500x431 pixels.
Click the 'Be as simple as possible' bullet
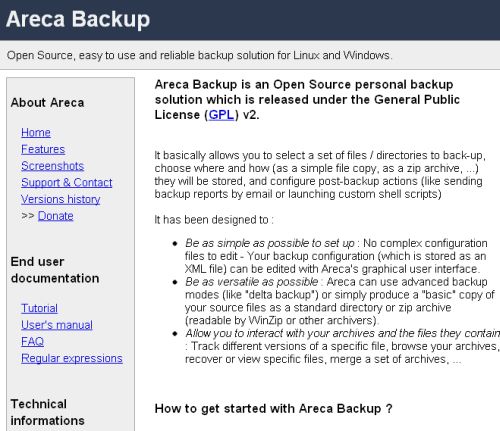tap(336, 256)
